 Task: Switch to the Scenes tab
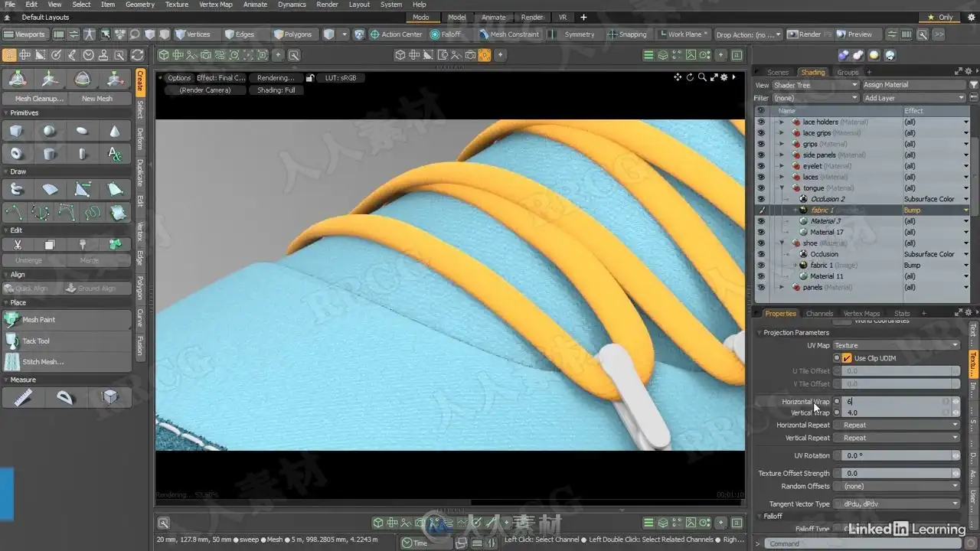pos(778,73)
